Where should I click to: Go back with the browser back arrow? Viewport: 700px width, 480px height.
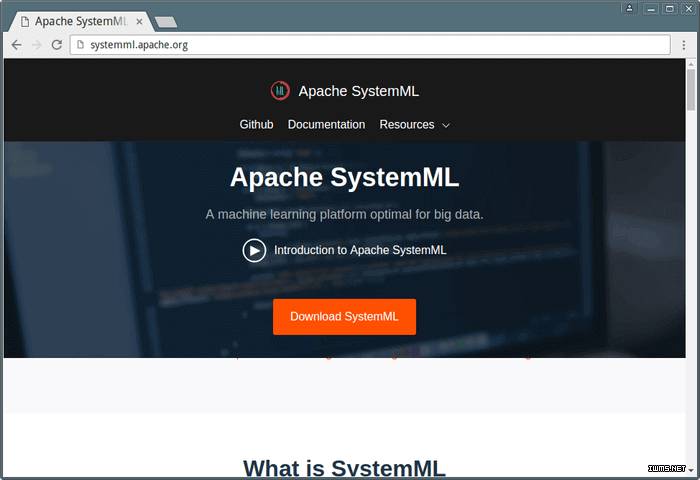coord(17,45)
